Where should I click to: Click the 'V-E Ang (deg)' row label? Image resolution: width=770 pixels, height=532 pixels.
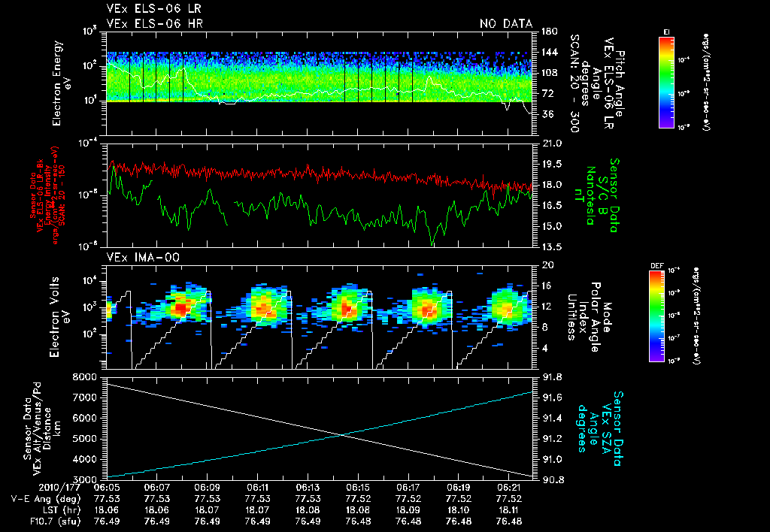(x=46, y=499)
